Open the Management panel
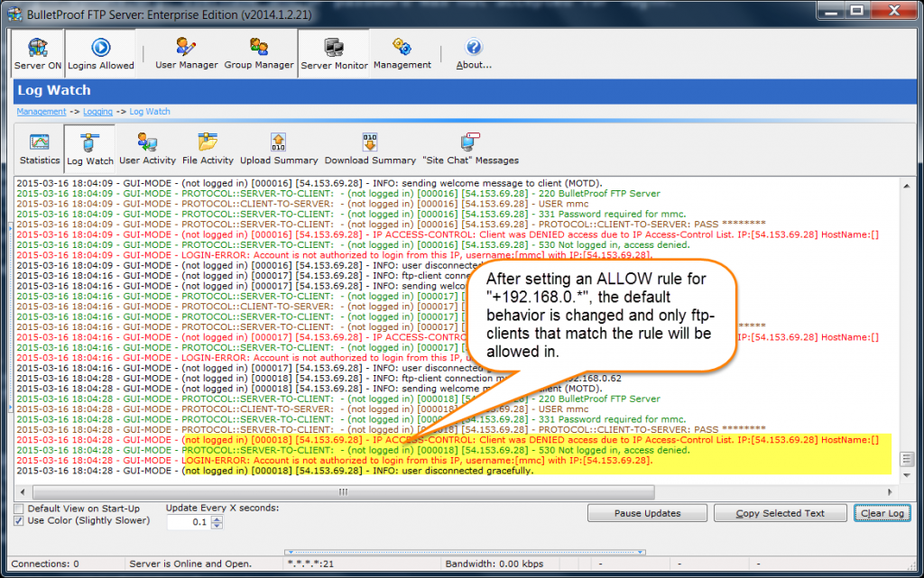 point(402,51)
